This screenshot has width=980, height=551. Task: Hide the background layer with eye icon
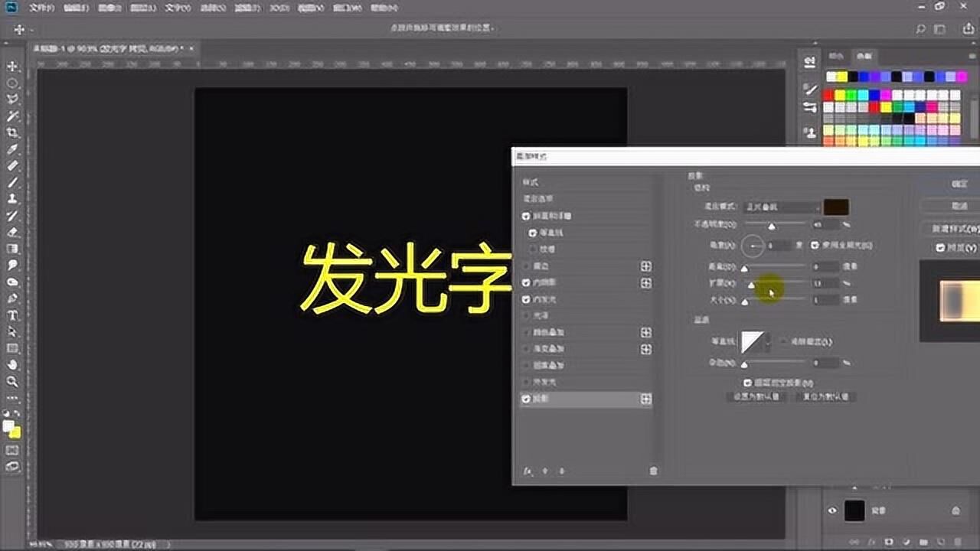point(832,510)
